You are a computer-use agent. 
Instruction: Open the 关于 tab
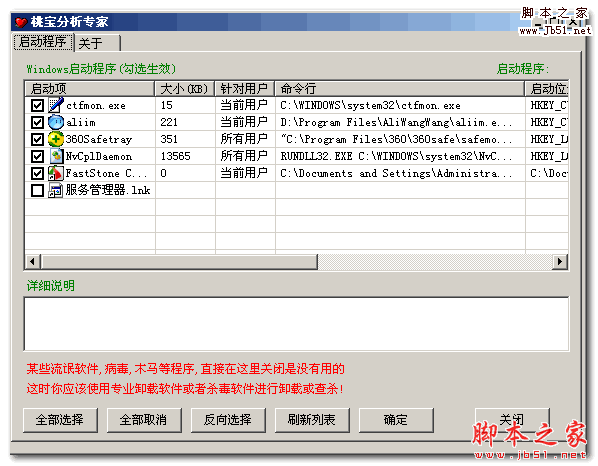[97, 43]
